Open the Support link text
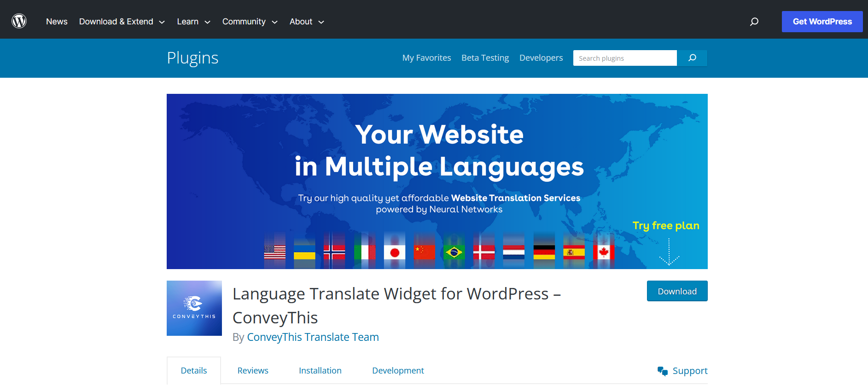Screen dimensions: 868x391 690,371
